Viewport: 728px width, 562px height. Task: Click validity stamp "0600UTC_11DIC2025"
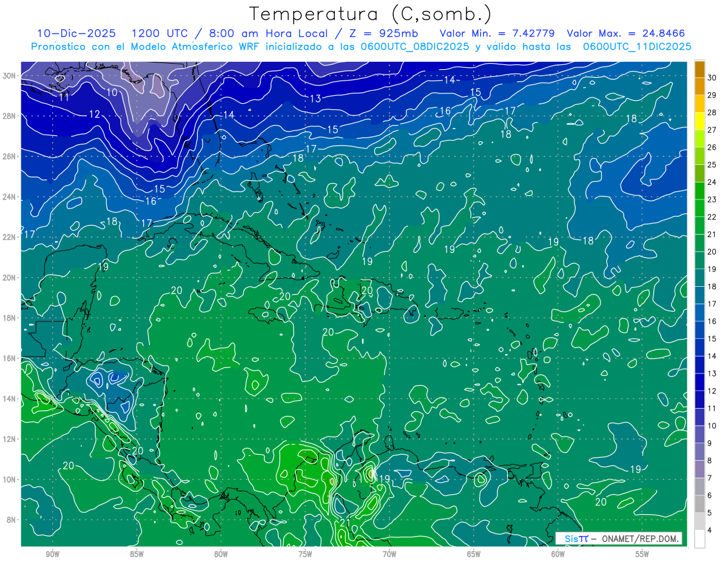click(x=637, y=46)
